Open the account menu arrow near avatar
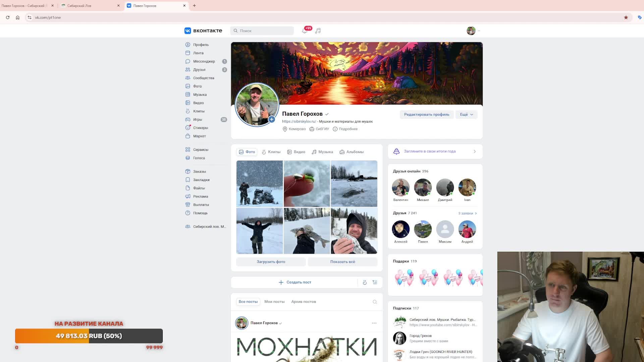 click(479, 31)
